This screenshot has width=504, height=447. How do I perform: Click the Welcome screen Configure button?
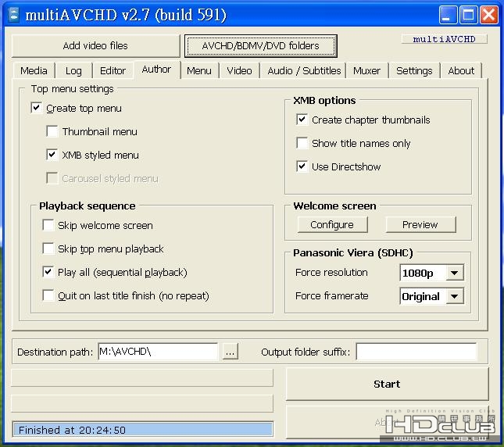coord(332,224)
